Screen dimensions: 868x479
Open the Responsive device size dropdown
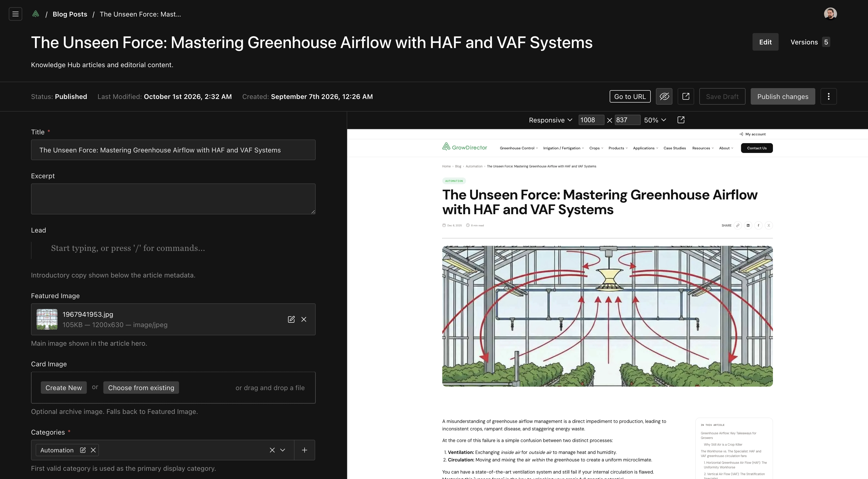551,120
